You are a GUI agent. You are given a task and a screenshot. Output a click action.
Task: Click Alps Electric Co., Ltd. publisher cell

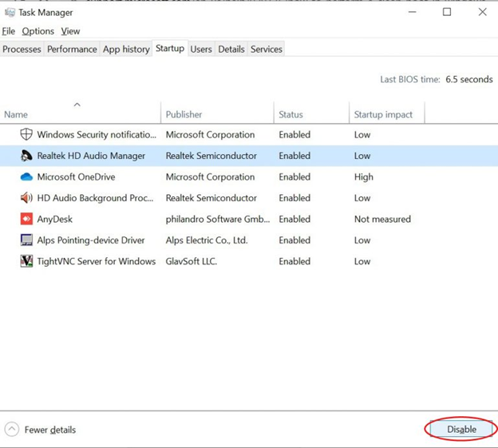pyautogui.click(x=207, y=240)
